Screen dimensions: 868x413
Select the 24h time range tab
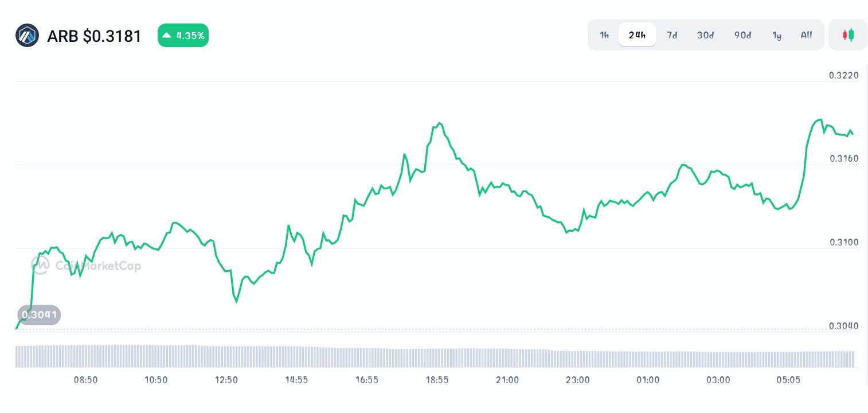637,35
